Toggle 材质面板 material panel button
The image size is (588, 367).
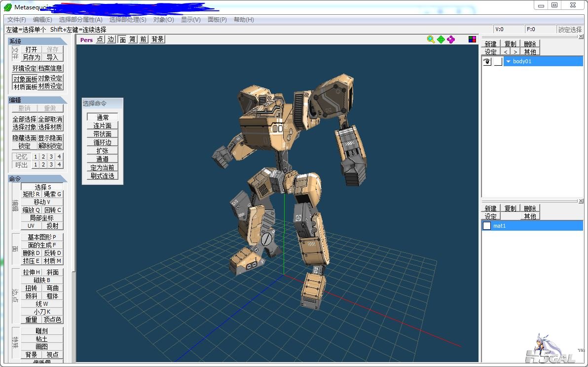coord(25,87)
